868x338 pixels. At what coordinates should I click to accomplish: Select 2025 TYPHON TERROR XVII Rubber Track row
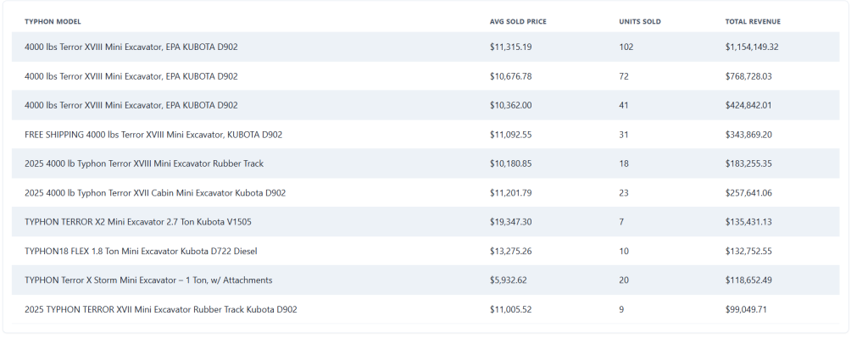click(x=426, y=309)
